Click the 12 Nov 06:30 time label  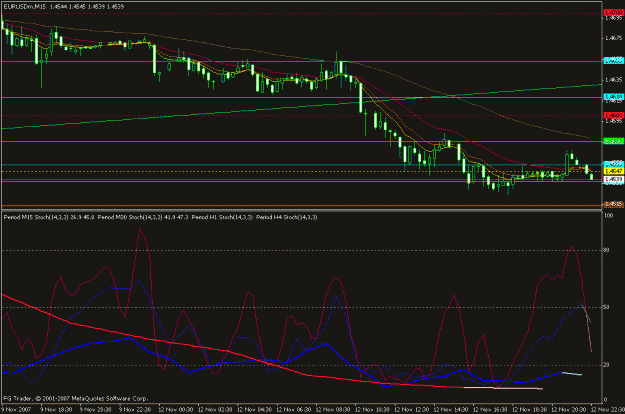(294, 410)
